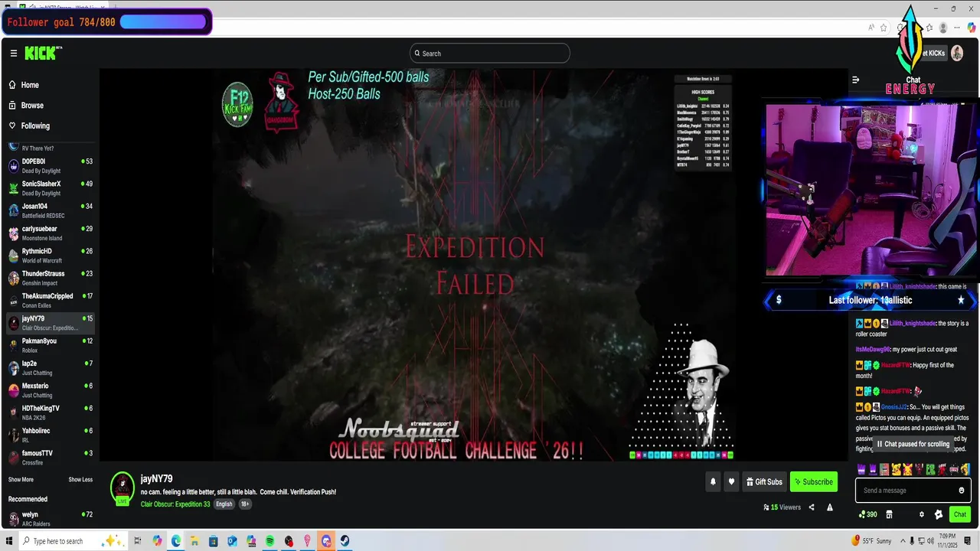Open Task View on taskbar
Screen dimensions: 980x551
coord(138,541)
